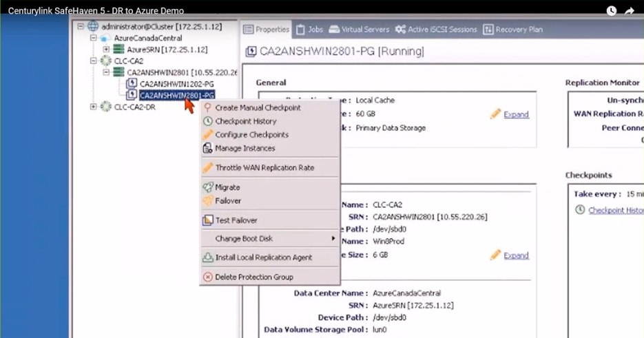644x338 pixels.
Task: Click the red Delete Protection Group icon
Action: 208,277
